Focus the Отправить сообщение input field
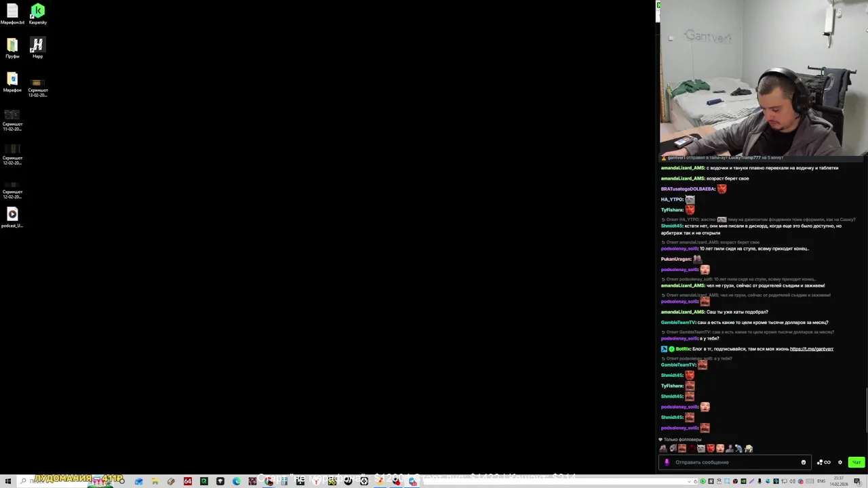The width and height of the screenshot is (868, 488). coord(735,462)
